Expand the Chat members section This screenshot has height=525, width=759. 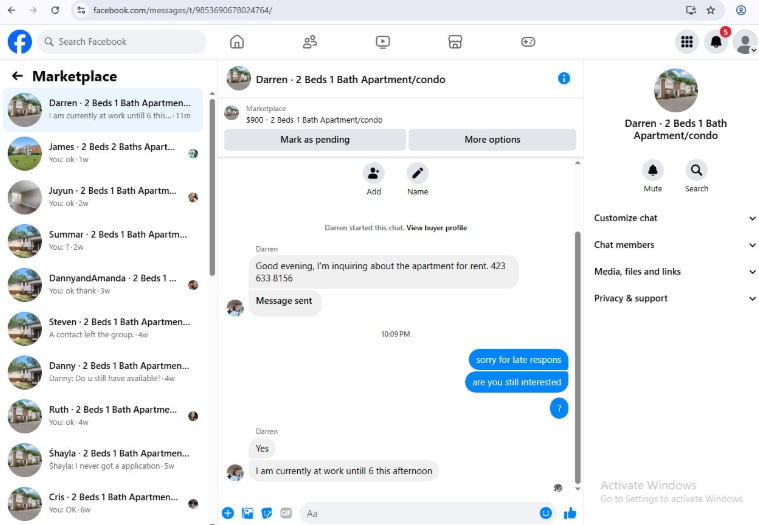click(x=675, y=245)
